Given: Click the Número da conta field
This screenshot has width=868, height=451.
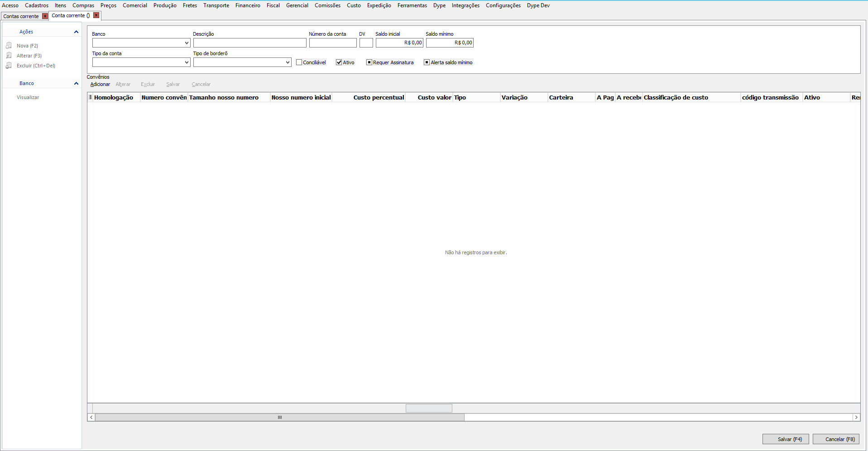Looking at the screenshot, I should point(333,43).
